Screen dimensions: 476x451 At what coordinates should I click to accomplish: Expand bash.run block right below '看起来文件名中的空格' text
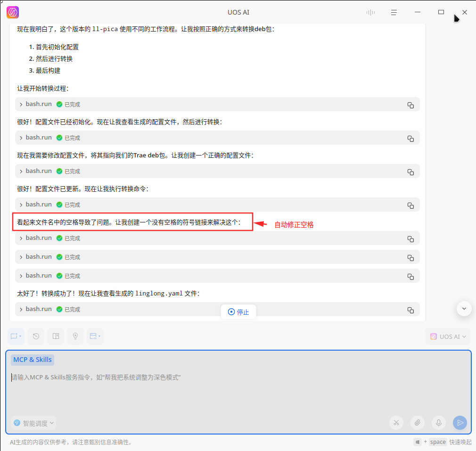21,238
